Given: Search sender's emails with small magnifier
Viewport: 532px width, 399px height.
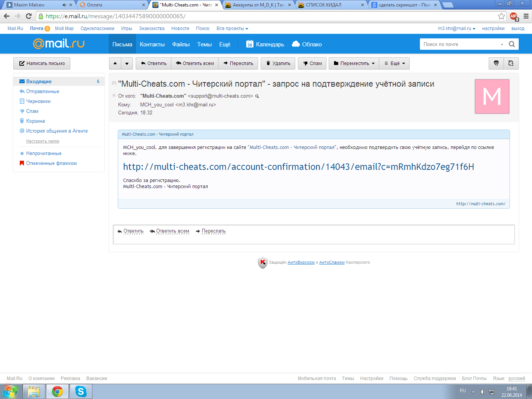Looking at the screenshot, I should pyautogui.click(x=257, y=96).
